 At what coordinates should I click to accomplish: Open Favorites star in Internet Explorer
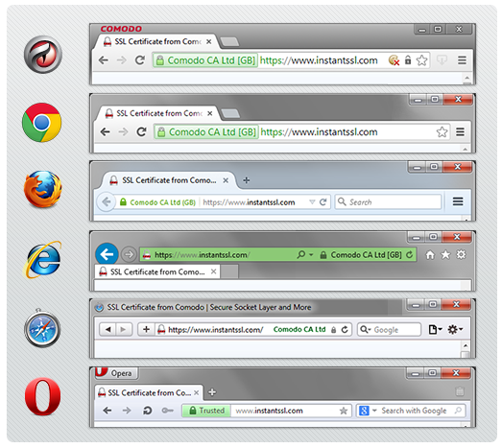coord(445,255)
